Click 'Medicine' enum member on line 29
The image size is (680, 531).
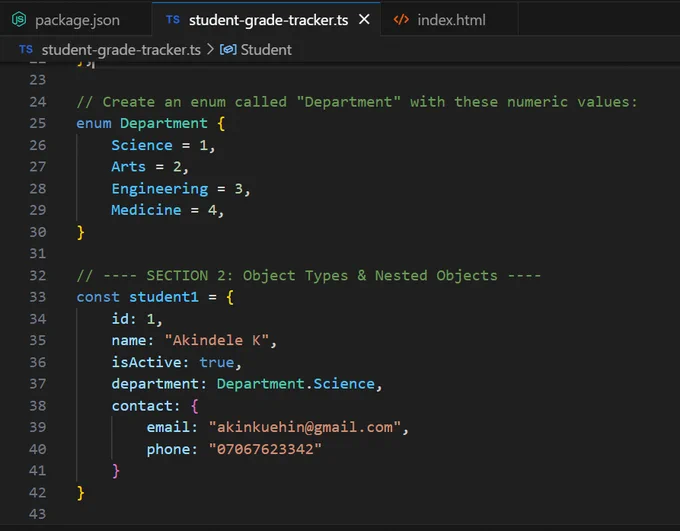coord(146,210)
